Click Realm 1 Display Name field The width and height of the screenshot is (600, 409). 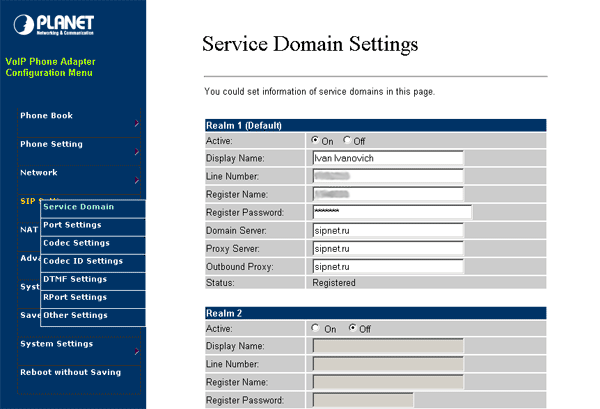pos(388,158)
